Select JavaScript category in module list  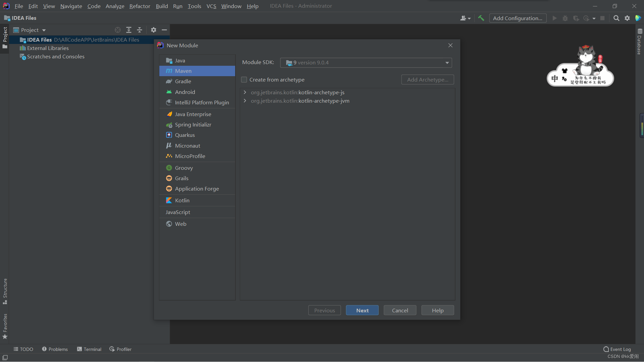coord(197,212)
